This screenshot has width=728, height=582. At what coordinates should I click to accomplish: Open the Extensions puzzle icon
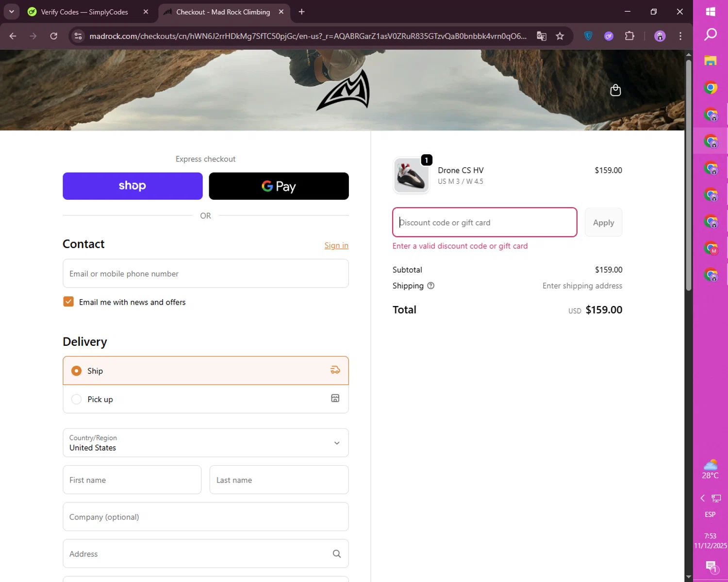coord(629,36)
